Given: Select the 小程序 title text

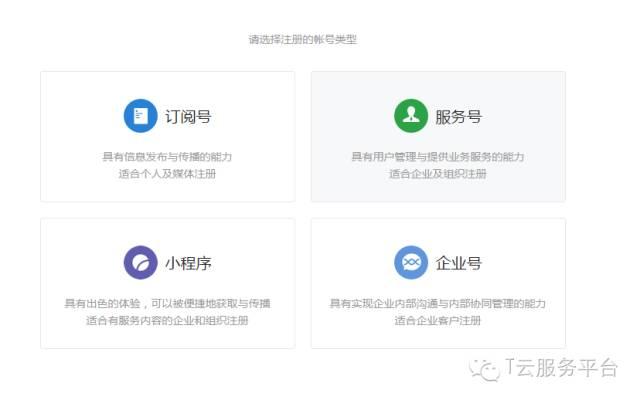Looking at the screenshot, I should click(188, 263).
